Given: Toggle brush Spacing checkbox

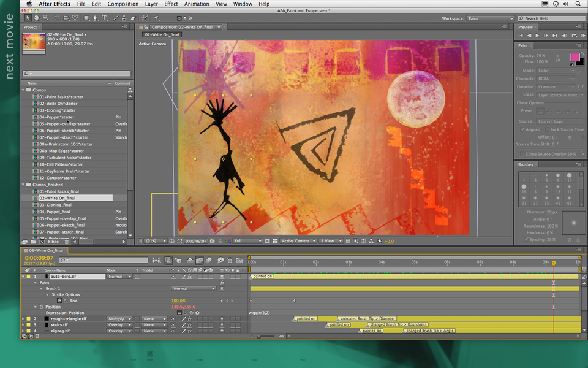Looking at the screenshot, I should pos(527,239).
